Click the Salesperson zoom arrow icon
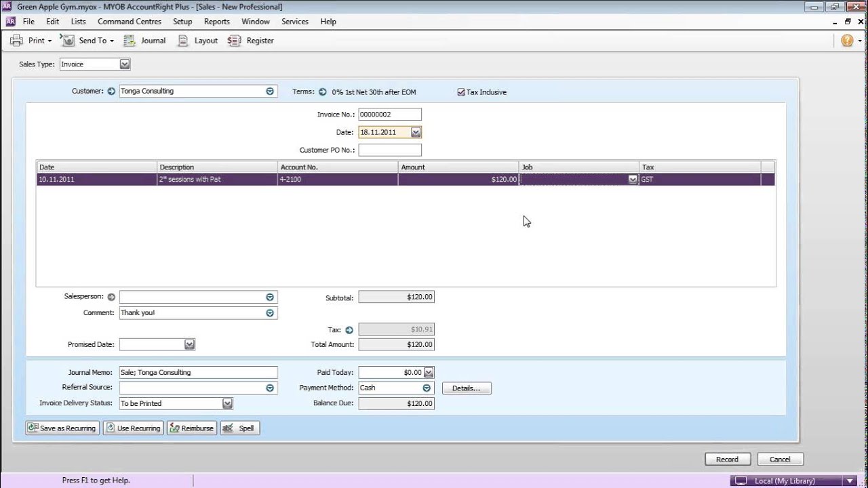Image resolution: width=868 pixels, height=488 pixels. click(111, 297)
